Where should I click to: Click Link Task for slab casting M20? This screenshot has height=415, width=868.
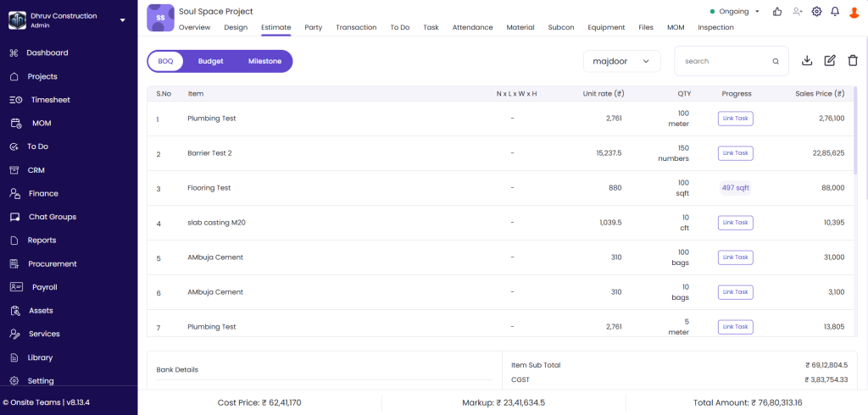pyautogui.click(x=735, y=223)
